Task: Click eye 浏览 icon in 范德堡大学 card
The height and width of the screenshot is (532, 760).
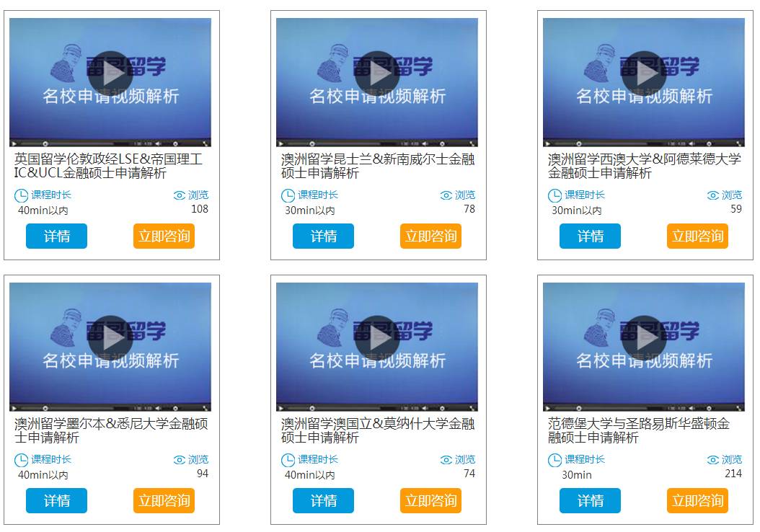Action: (x=713, y=460)
